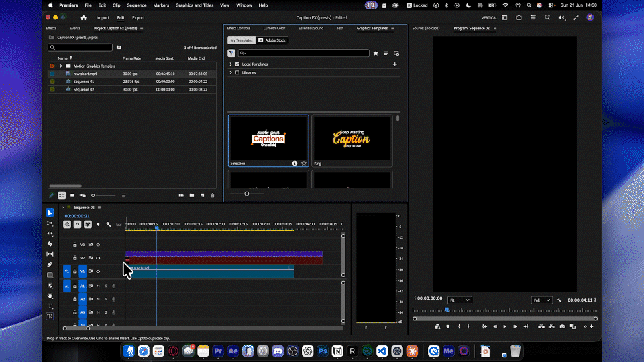
Task: Select the Selection tool arrow in toolbar
Action: click(50, 213)
